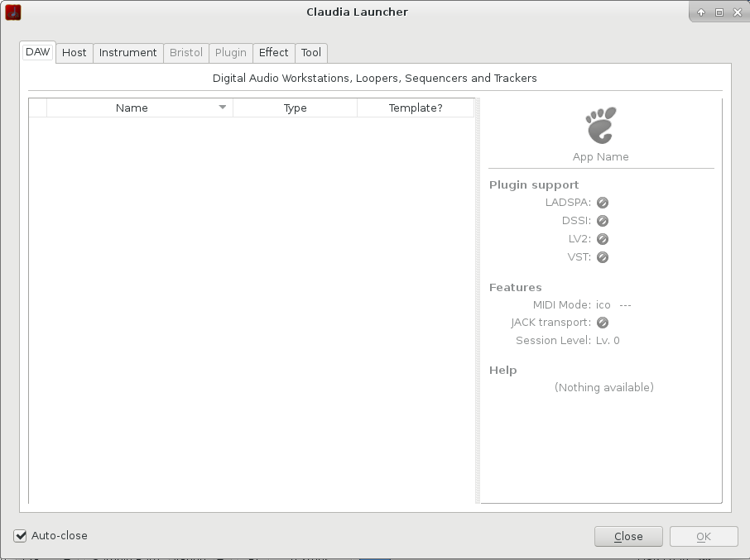This screenshot has height=560, width=750.
Task: Open the Bristol tab
Action: tap(186, 53)
